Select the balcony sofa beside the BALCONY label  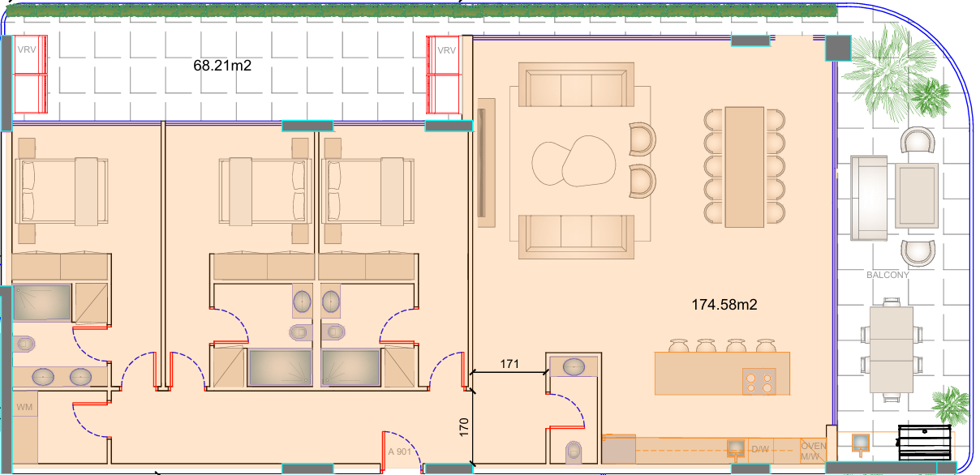coord(867,198)
